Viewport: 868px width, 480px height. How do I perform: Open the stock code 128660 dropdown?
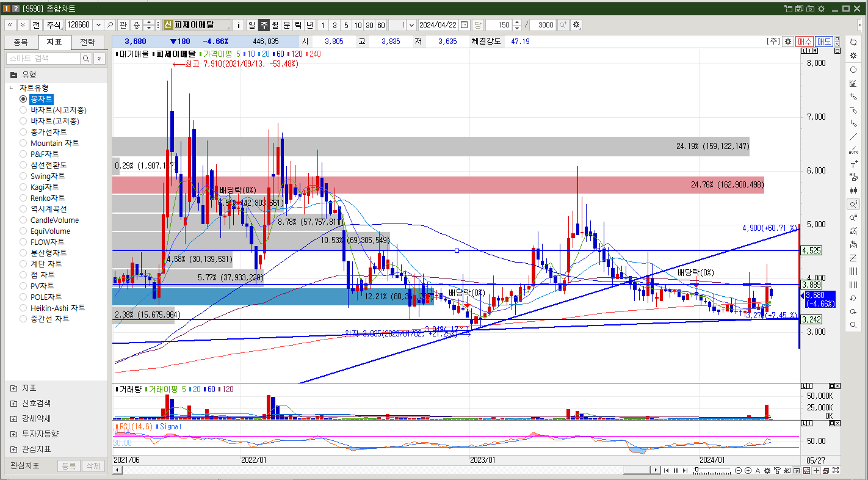[x=97, y=25]
